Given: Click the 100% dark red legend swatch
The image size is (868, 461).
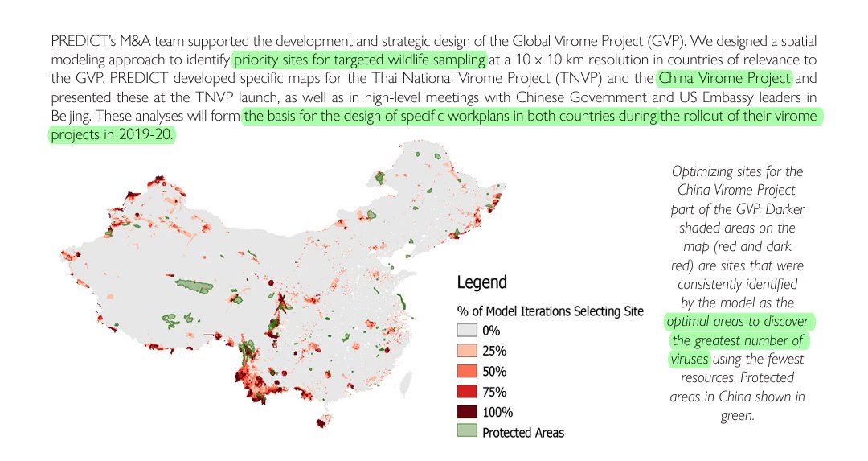Looking at the screenshot, I should coord(467,412).
